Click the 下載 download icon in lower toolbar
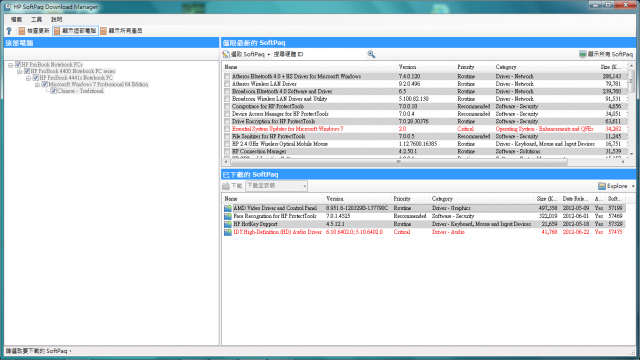 226,186
